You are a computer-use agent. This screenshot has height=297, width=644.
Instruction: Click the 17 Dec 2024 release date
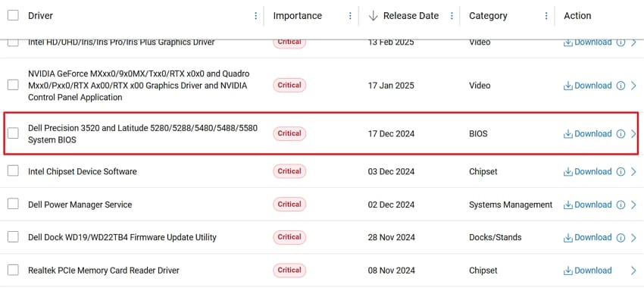(x=391, y=133)
